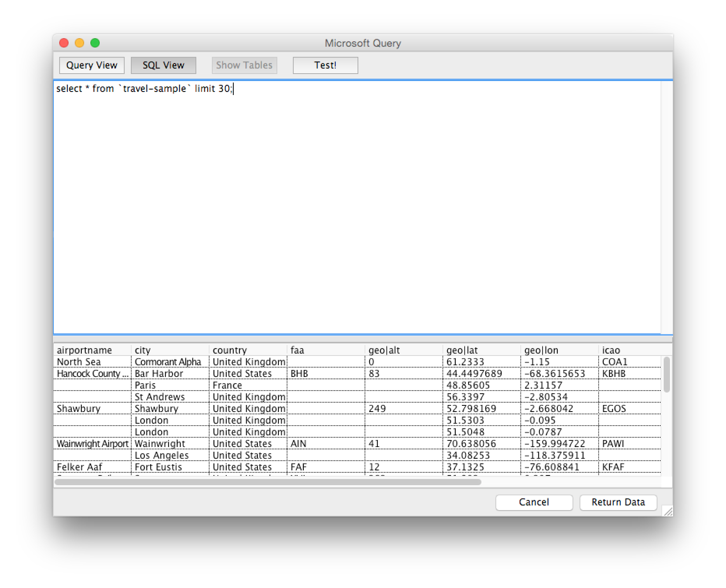Screen dimensions: 726x588
Task: Click the green zoom window button
Action: (x=95, y=43)
